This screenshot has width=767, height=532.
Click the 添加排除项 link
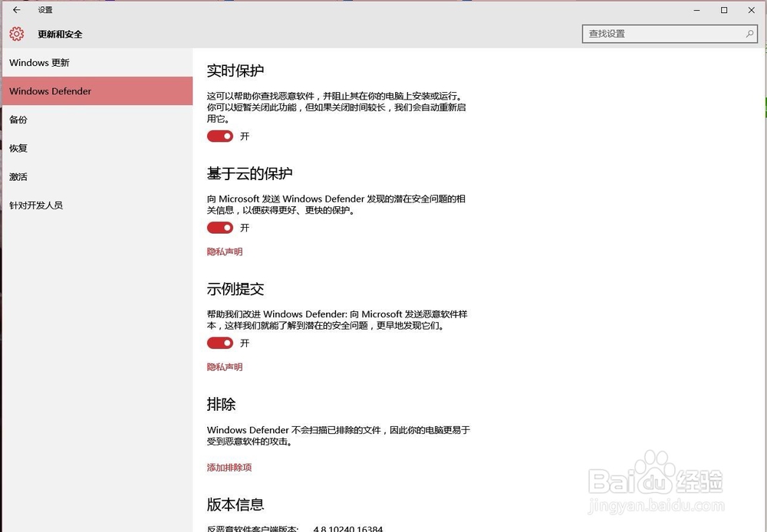click(x=229, y=468)
